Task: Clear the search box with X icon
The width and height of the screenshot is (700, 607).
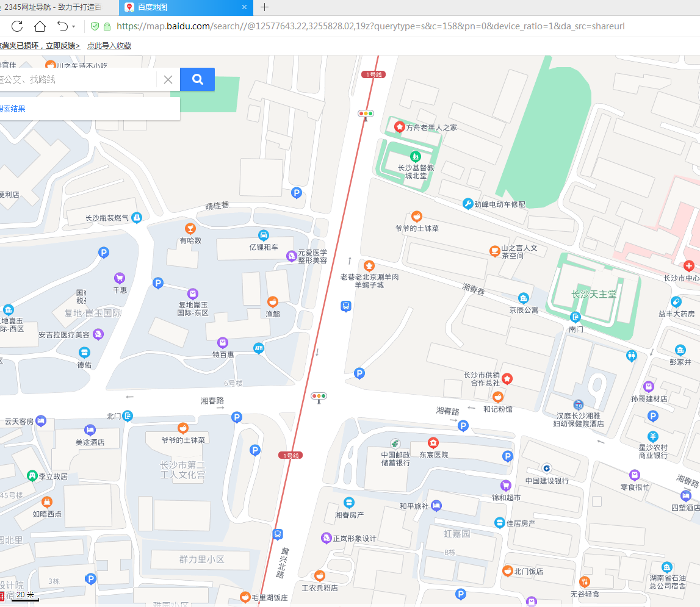Action: pyautogui.click(x=168, y=79)
